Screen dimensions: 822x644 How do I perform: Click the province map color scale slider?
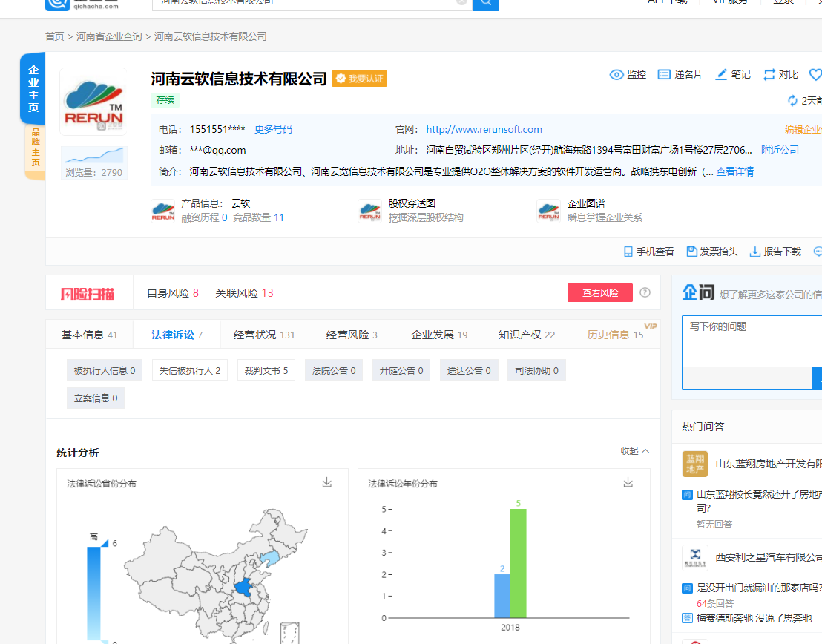tap(93, 593)
